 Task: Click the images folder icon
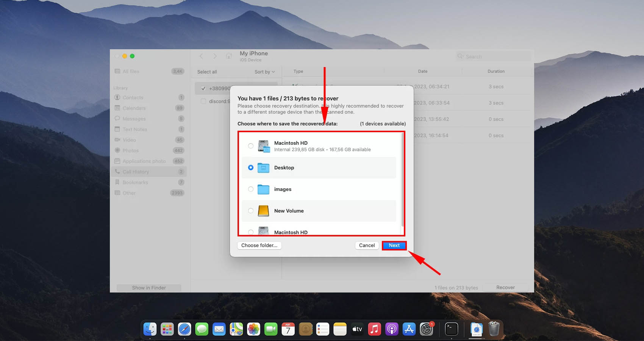click(x=263, y=189)
